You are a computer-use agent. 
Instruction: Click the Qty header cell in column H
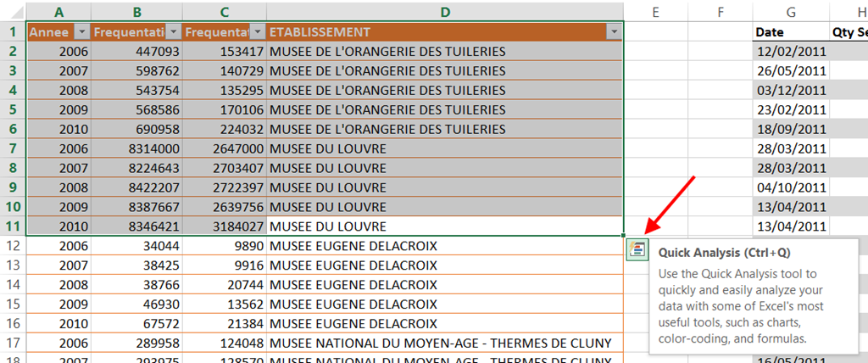[x=849, y=32]
